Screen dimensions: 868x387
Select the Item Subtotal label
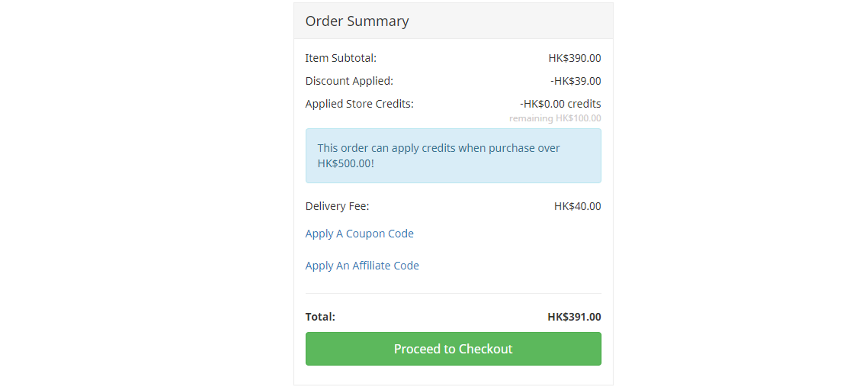coord(341,58)
